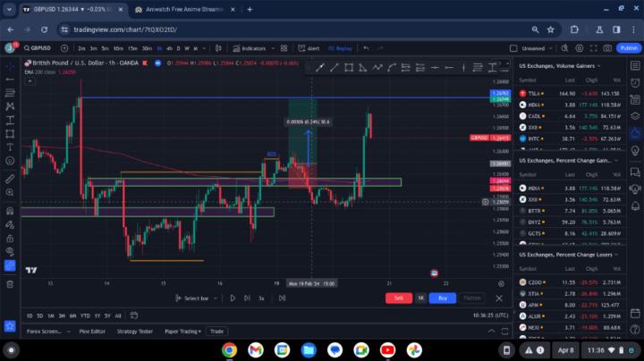Select TSLA row in Volume Gainers

click(570, 94)
